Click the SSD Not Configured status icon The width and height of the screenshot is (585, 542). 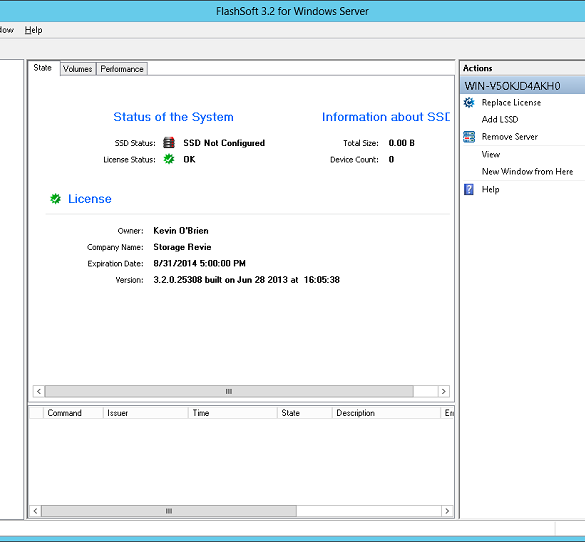(169, 143)
